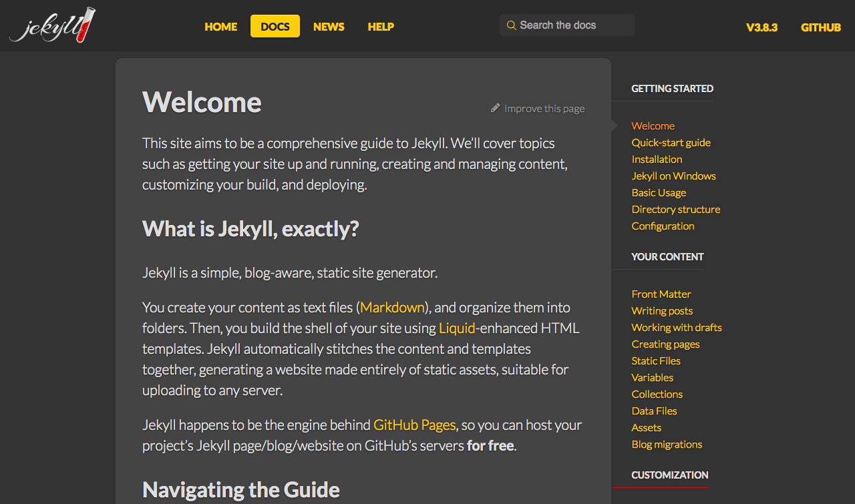855x504 pixels.
Task: Open the GITHUB link in header
Action: (x=821, y=27)
